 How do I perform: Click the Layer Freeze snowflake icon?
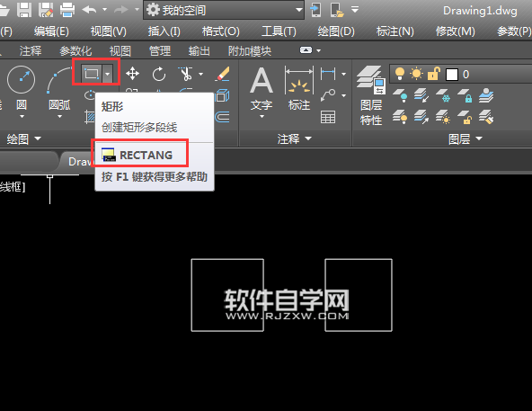pyautogui.click(x=443, y=95)
